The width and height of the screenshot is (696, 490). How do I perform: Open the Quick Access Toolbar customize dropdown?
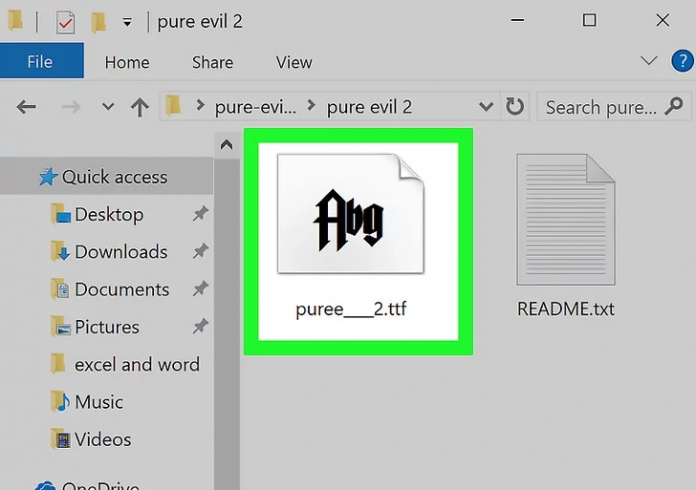pos(127,21)
